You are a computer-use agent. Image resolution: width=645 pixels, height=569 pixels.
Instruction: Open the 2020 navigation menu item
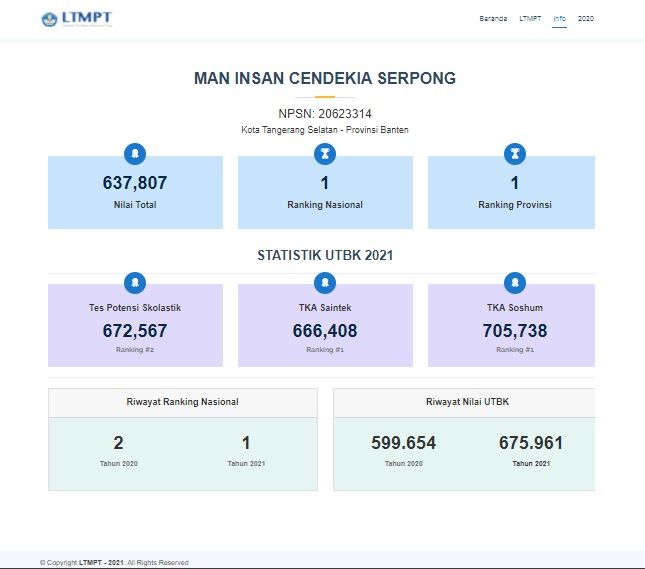(x=586, y=19)
